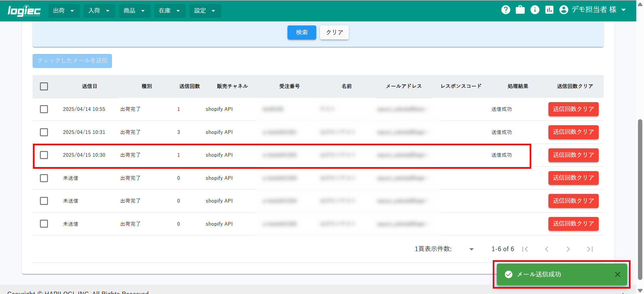Open the chart report icon in header

tap(549, 10)
